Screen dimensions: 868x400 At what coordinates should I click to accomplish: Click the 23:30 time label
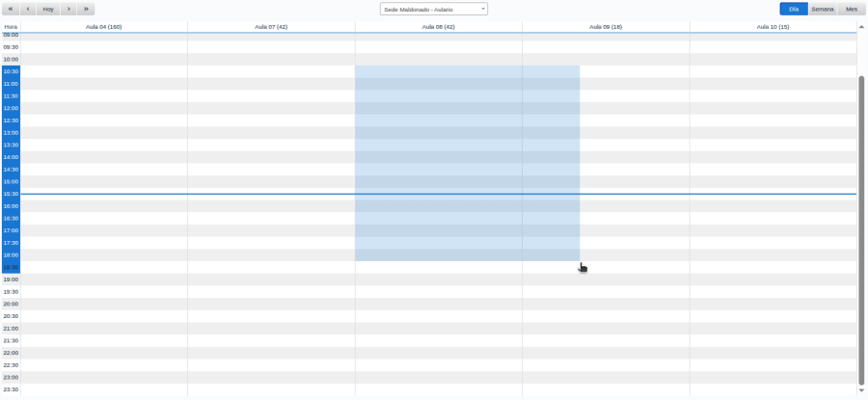pos(11,389)
